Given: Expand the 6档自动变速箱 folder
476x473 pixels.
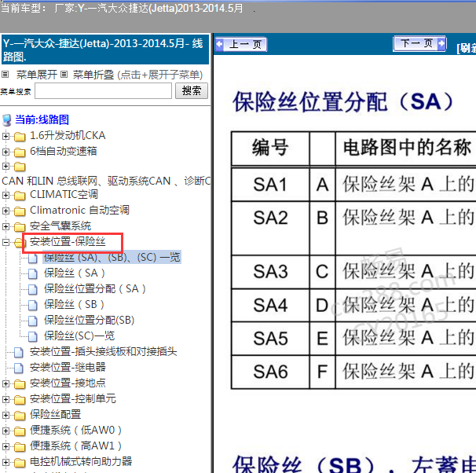Looking at the screenshot, I should tap(5, 152).
